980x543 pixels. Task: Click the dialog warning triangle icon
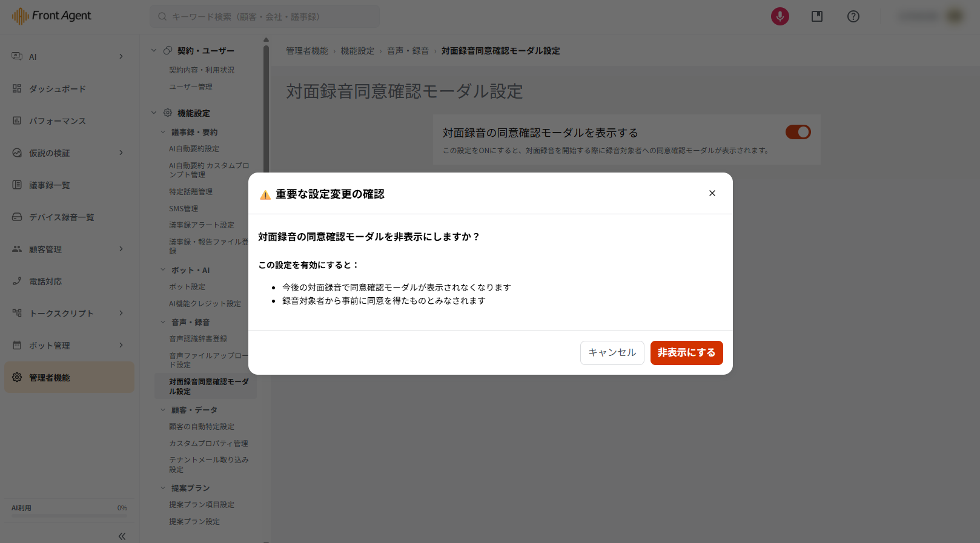point(265,194)
